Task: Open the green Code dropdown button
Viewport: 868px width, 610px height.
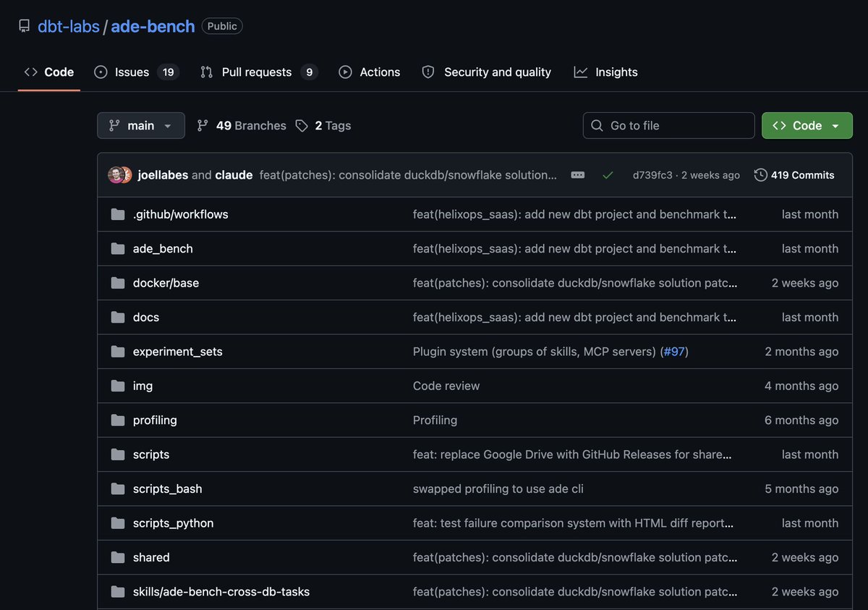Action: (807, 125)
